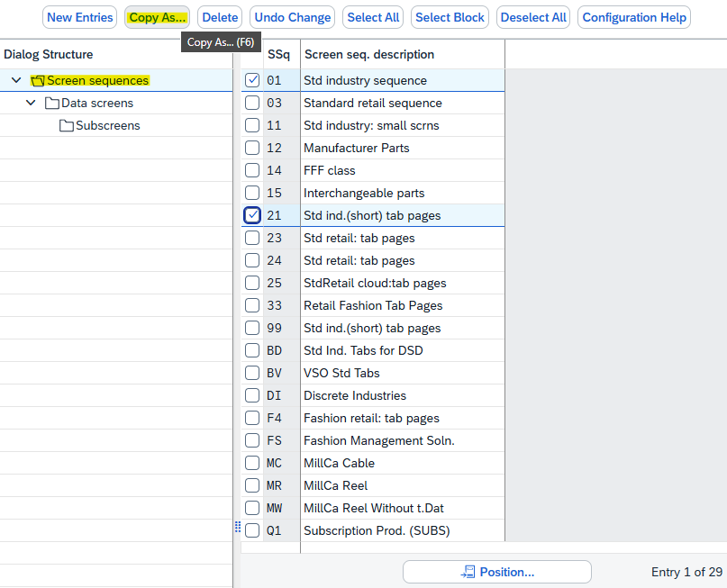Click the Position button icon
727x588 pixels.
[x=468, y=572]
